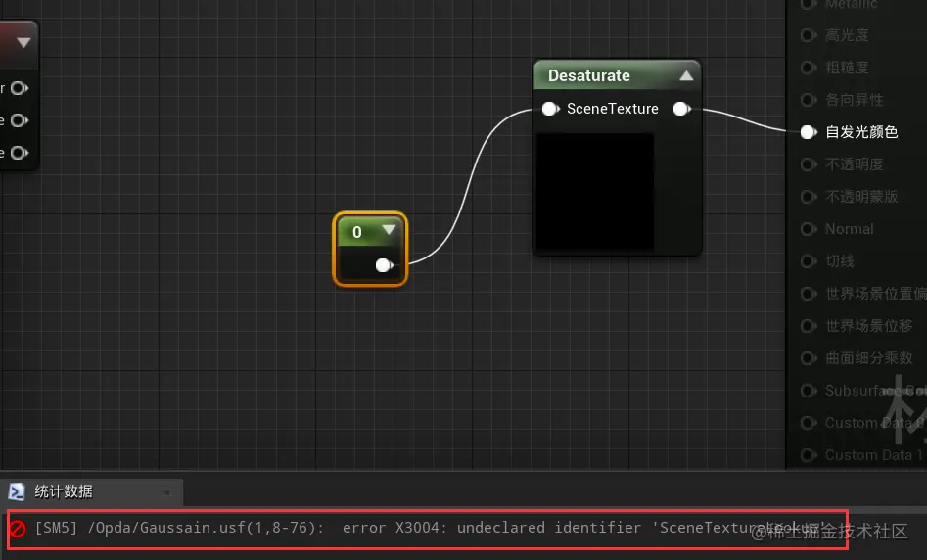Click the 世界场景位置偏移 input pin

click(x=809, y=294)
